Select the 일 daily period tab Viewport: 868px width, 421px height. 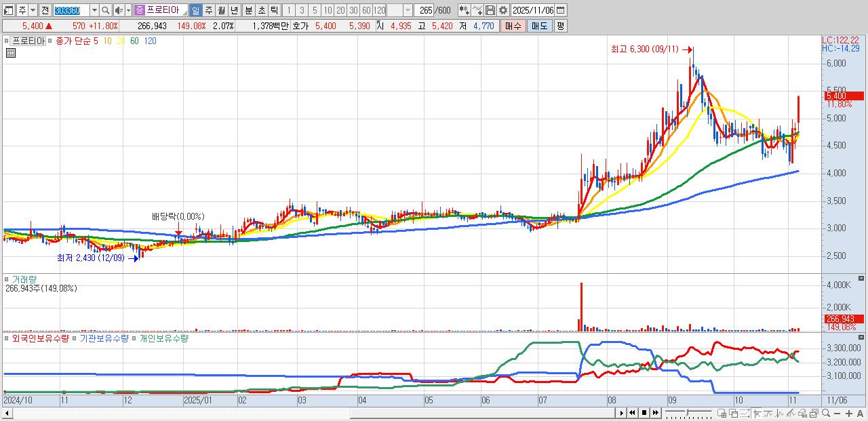(195, 10)
